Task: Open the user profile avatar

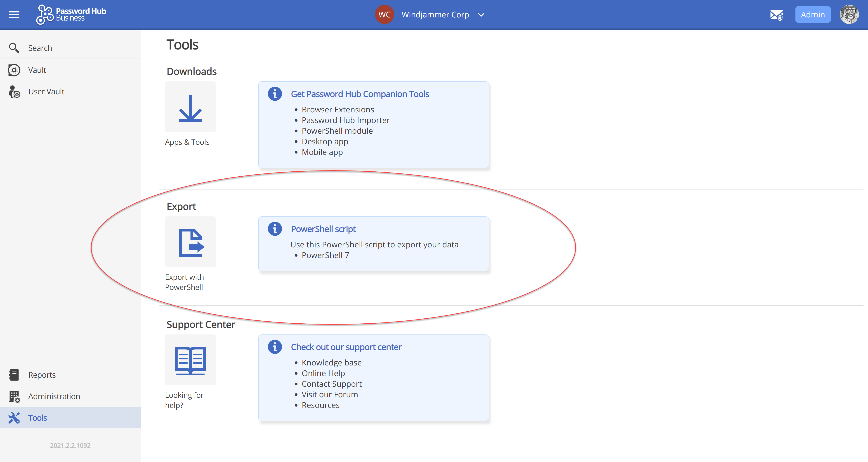Action: (849, 15)
